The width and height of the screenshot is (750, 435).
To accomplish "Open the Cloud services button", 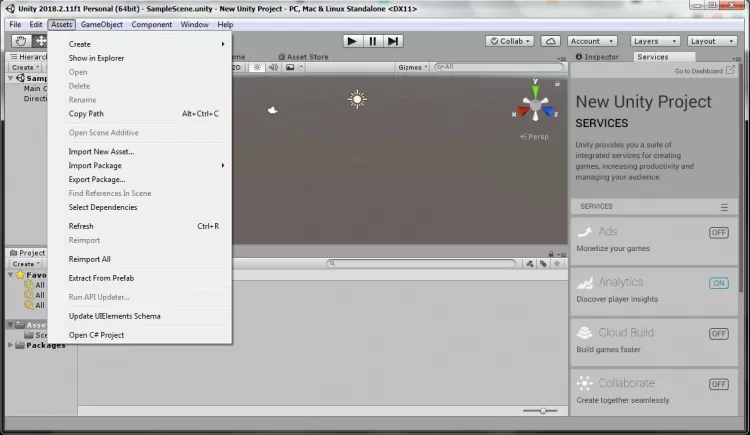I will [x=551, y=41].
